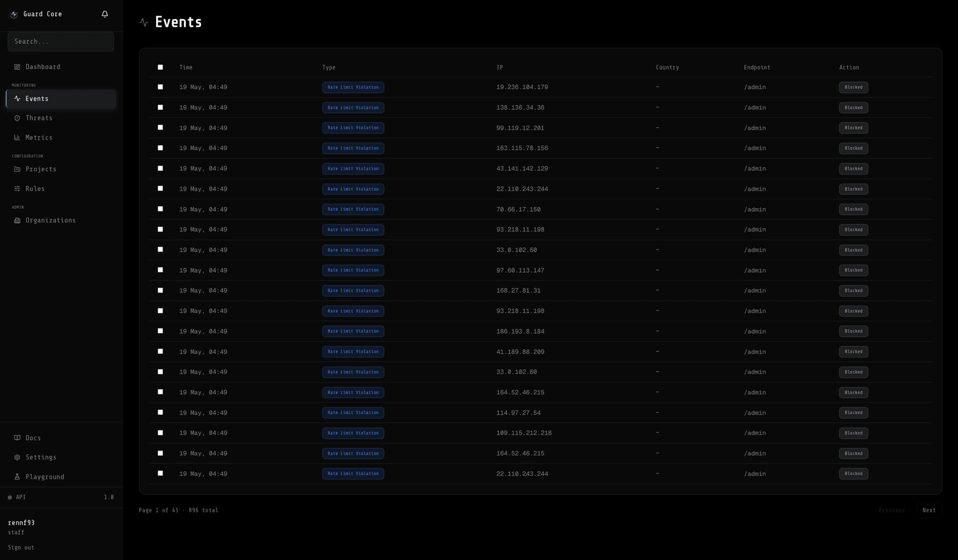This screenshot has width=958, height=560.
Task: Tick the checkbox for IP 138.136.34.36
Action: click(x=160, y=107)
